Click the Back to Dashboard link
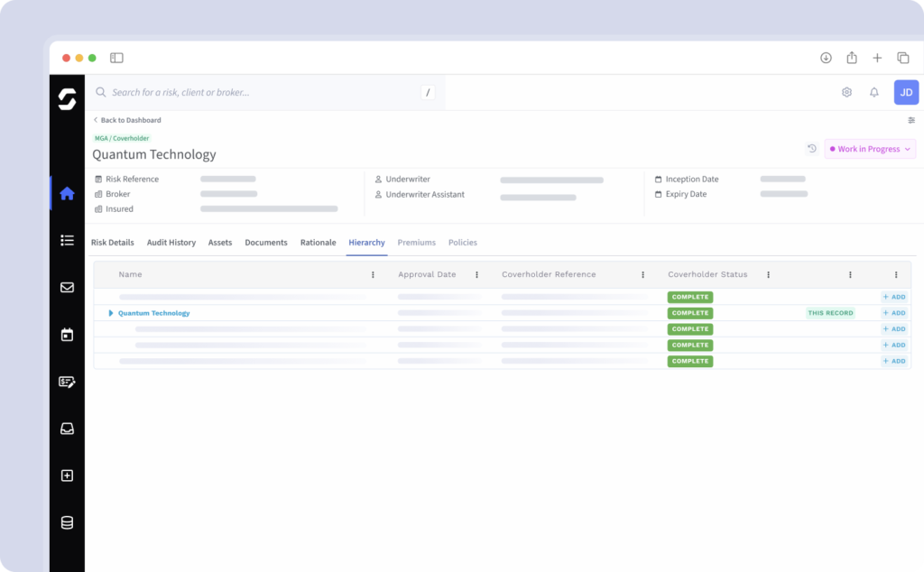 click(x=127, y=120)
